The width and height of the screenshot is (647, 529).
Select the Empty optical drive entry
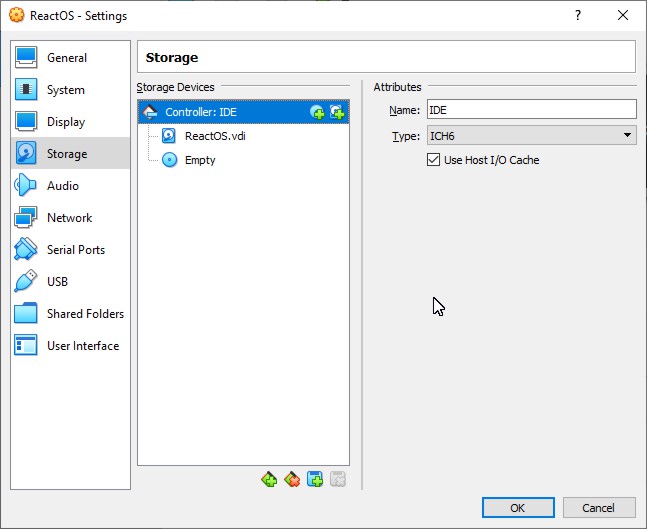pyautogui.click(x=243, y=160)
